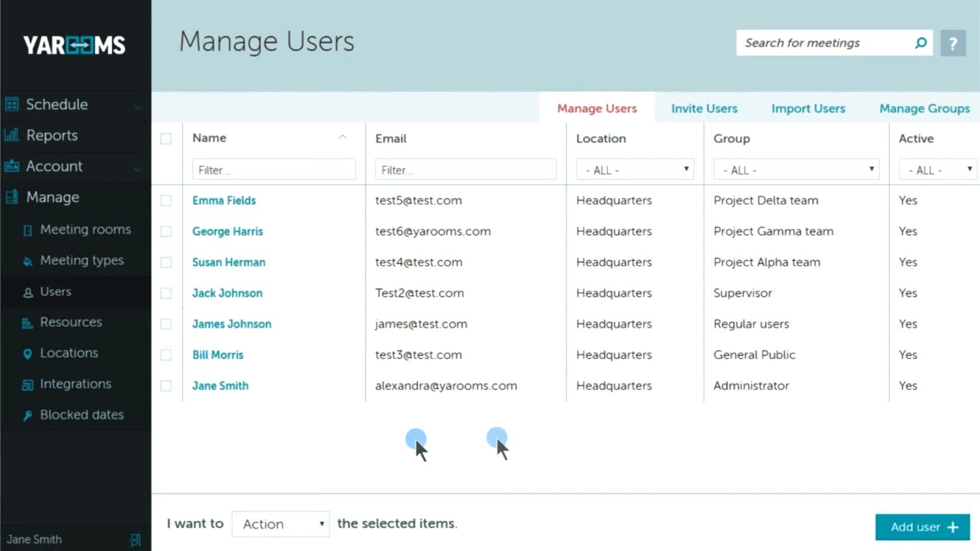Open the George Harris user link
This screenshot has width=980, height=551.
228,232
